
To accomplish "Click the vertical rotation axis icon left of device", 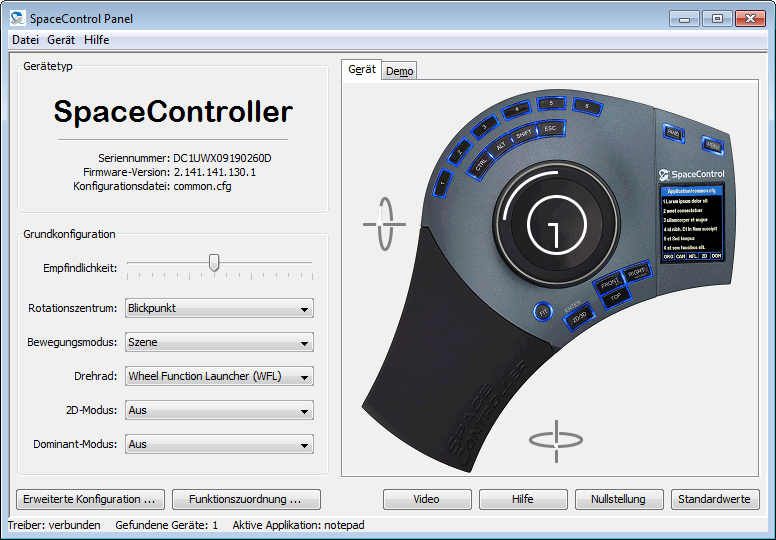I will coord(384,223).
